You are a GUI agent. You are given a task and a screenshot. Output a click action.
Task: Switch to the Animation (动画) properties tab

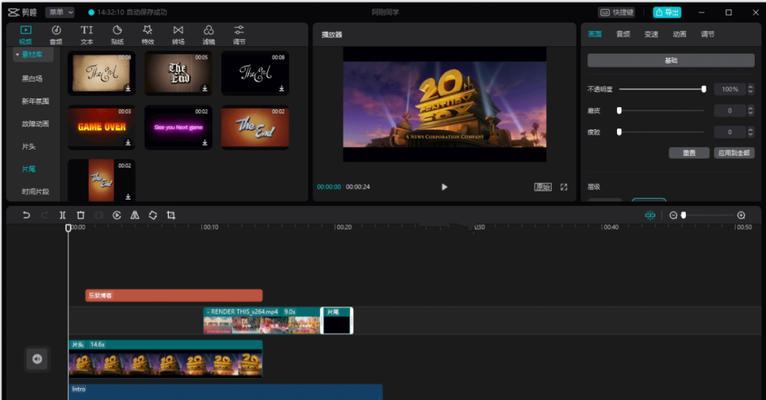click(x=680, y=34)
